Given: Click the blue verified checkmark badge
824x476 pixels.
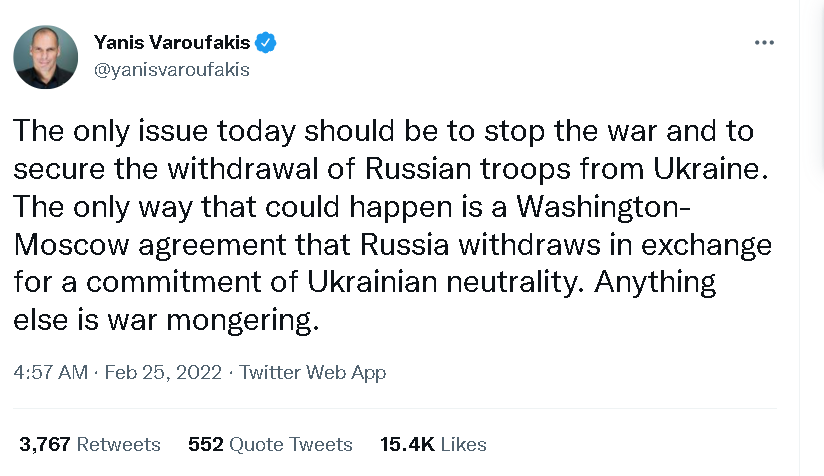Looking at the screenshot, I should (266, 42).
